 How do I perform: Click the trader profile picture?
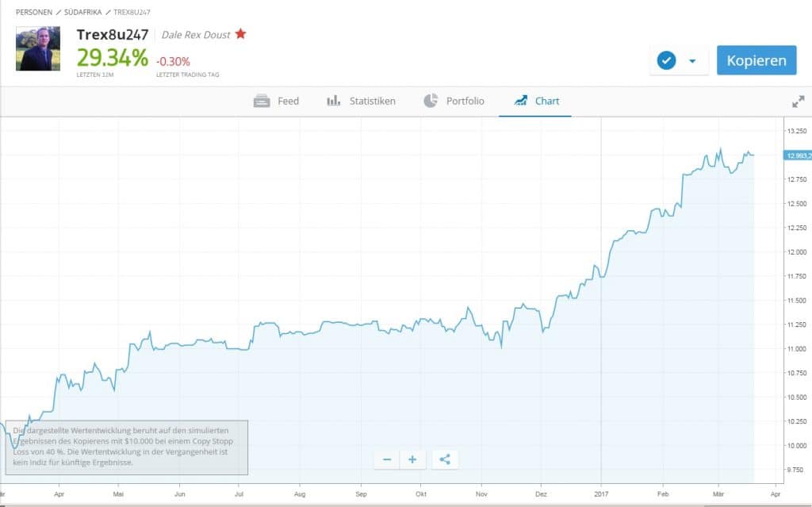pos(38,49)
